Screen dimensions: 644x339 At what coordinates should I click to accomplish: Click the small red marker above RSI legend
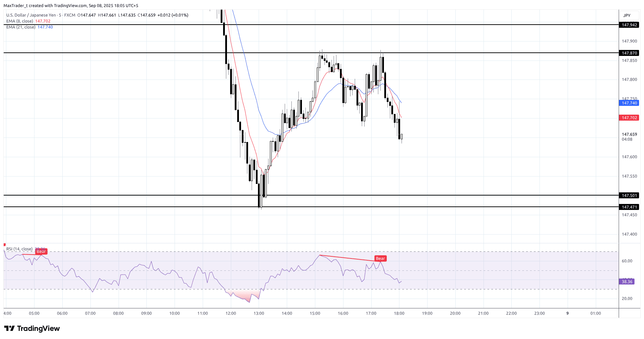tap(5, 245)
